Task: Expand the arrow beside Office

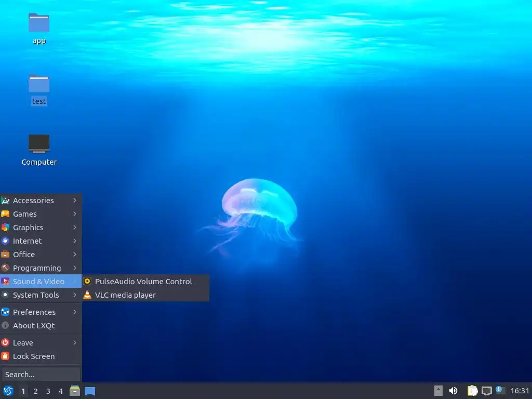Action: (x=75, y=255)
